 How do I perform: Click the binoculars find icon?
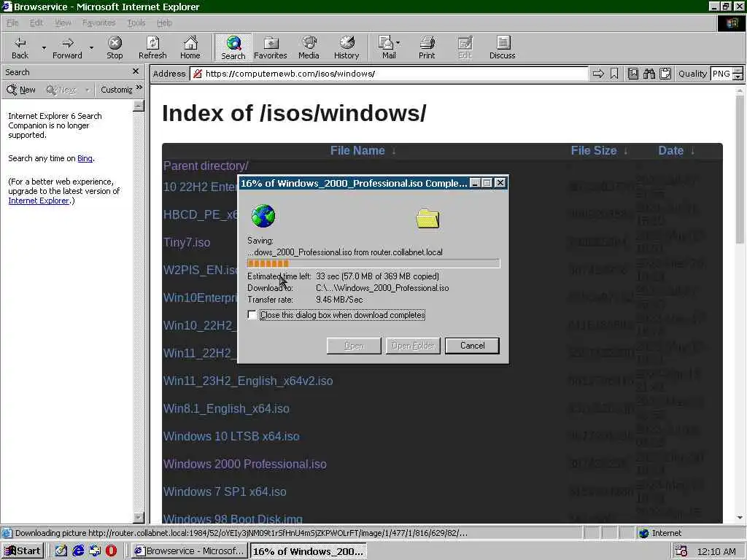click(649, 74)
